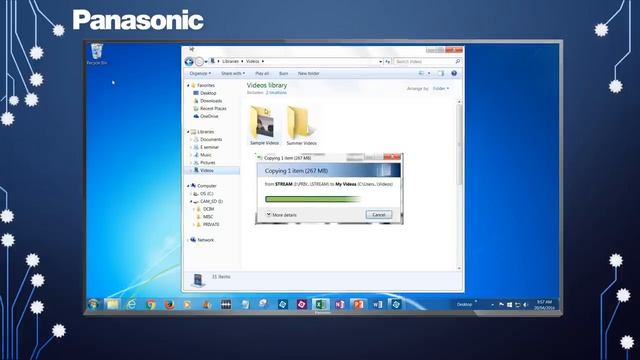Click the volume speaker tray icon
Screen dimensions: 640x360
(x=526, y=305)
